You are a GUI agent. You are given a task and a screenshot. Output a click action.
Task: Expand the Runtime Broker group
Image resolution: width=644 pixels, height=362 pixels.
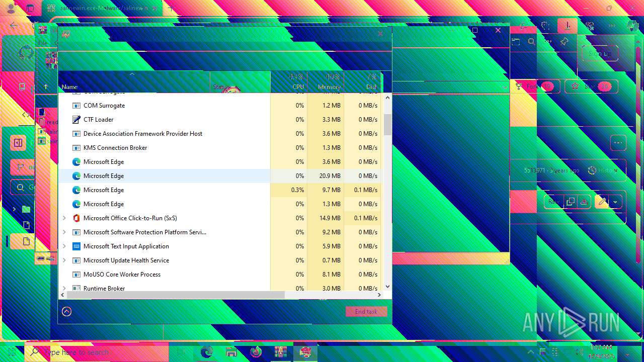tap(64, 288)
